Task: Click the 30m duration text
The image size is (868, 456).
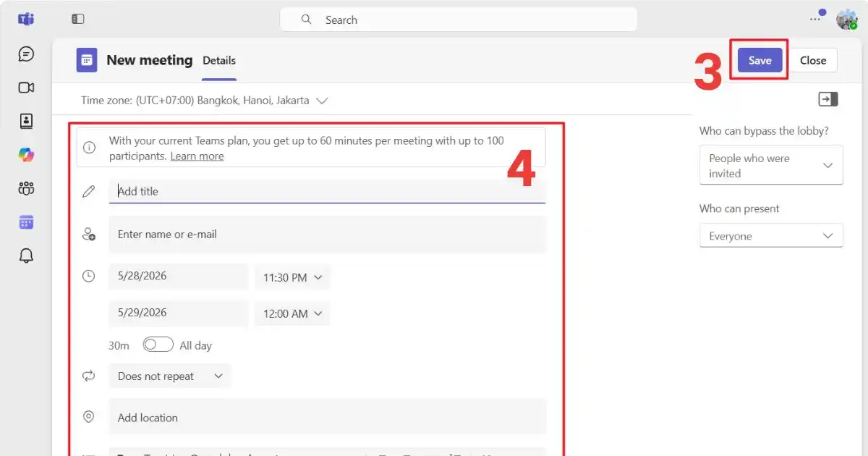Action: coord(119,346)
